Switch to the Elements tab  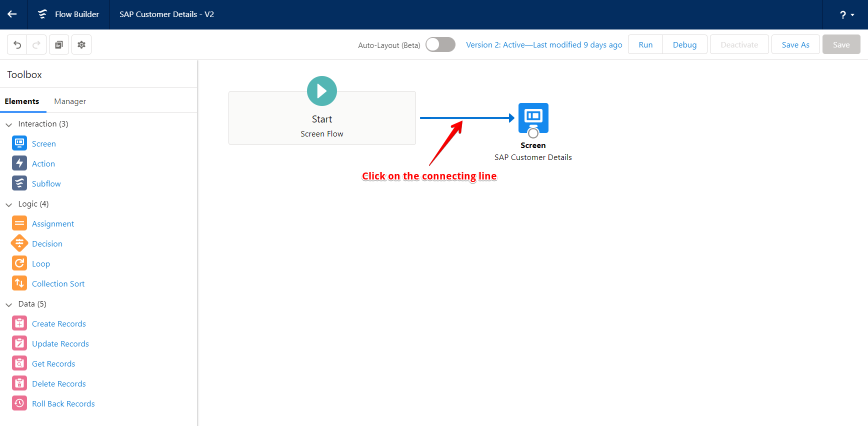point(22,101)
